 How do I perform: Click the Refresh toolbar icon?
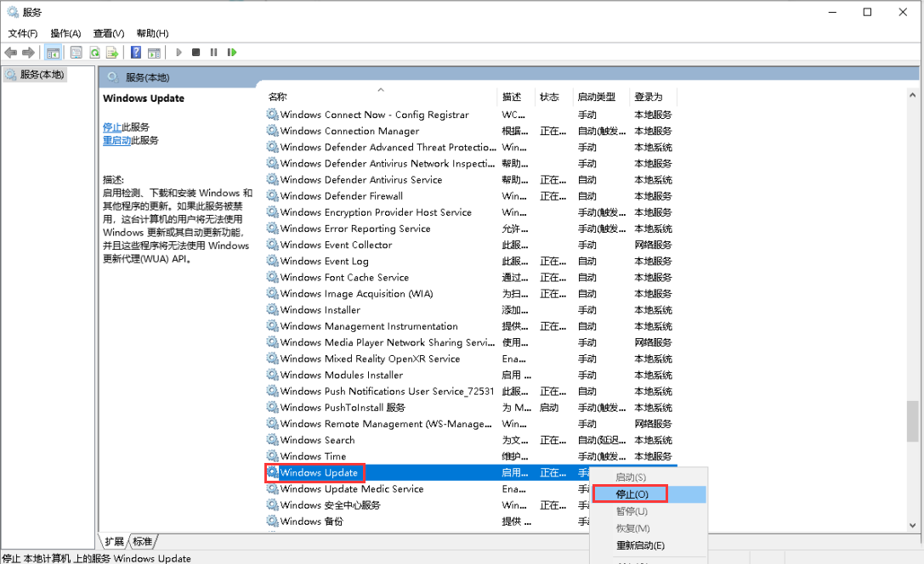coord(94,53)
